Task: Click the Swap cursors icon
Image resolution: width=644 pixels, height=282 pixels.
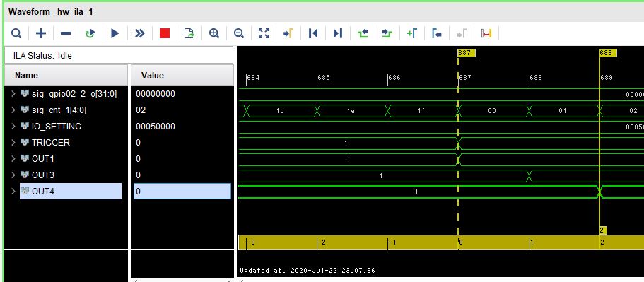Action: coord(486,33)
